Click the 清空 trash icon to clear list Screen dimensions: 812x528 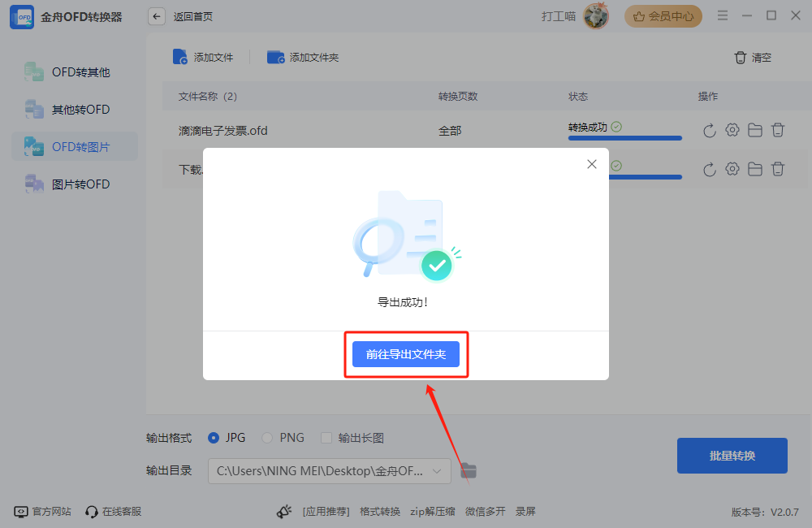(740, 58)
